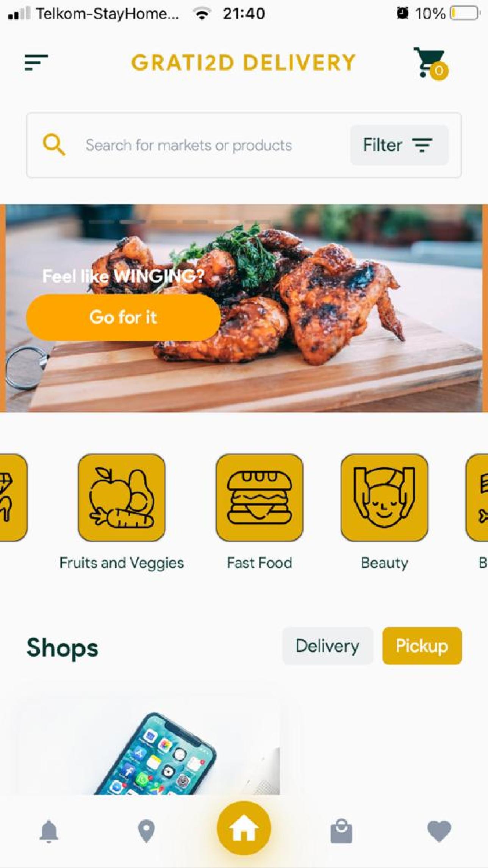Viewport: 488px width, 868px height.
Task: Select the Beauty category icon
Action: 384,497
